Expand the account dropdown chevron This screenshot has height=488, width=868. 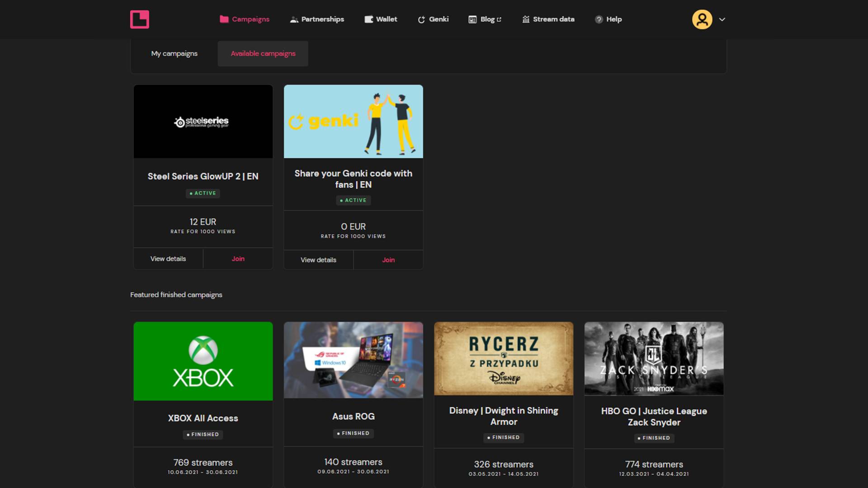click(x=722, y=19)
